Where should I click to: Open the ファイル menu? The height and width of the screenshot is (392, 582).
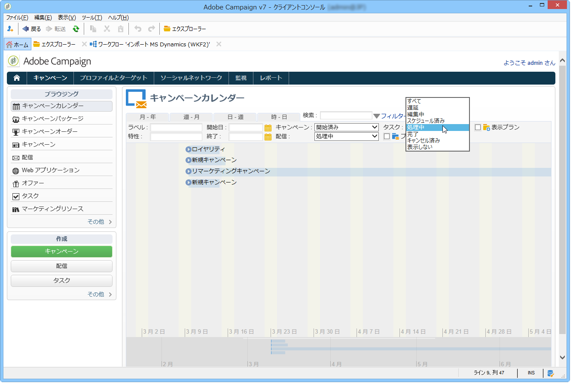(x=17, y=18)
